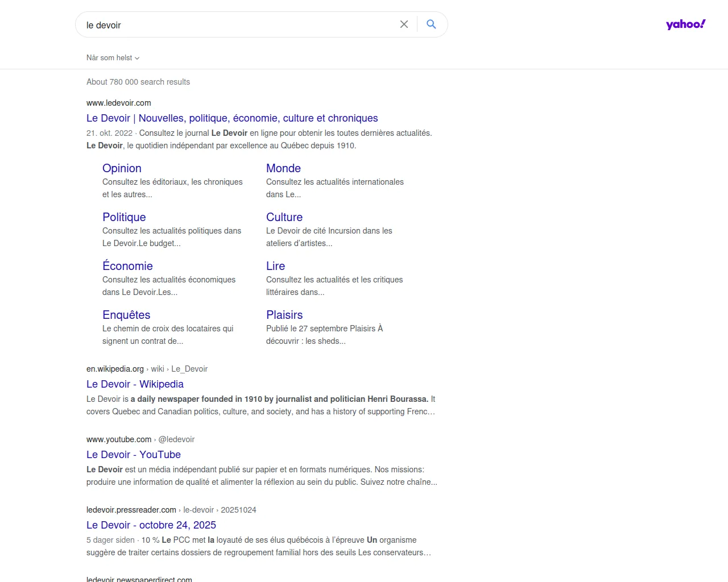This screenshot has height=582, width=728.
Task: Click the Culture description 'Incursion dans les ateliers'
Action: point(329,237)
